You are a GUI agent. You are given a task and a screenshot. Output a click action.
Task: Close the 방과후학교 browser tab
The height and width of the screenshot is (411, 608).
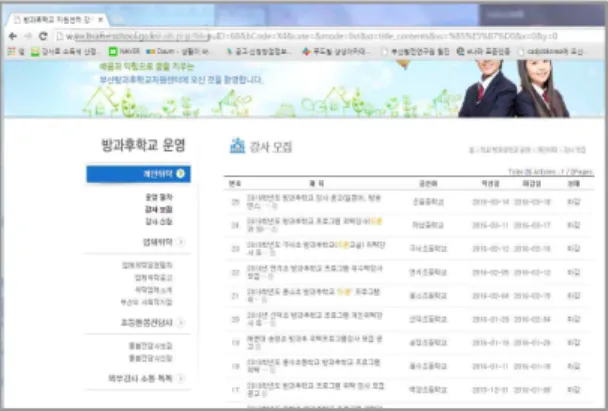101,19
